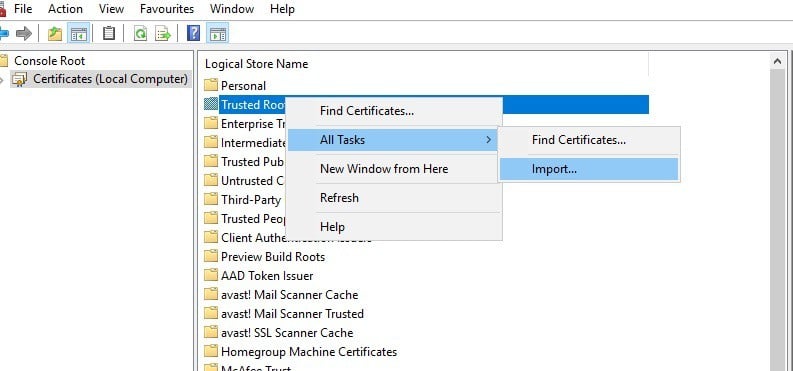Click folder icon beside Enterprise Tr

coord(211,123)
